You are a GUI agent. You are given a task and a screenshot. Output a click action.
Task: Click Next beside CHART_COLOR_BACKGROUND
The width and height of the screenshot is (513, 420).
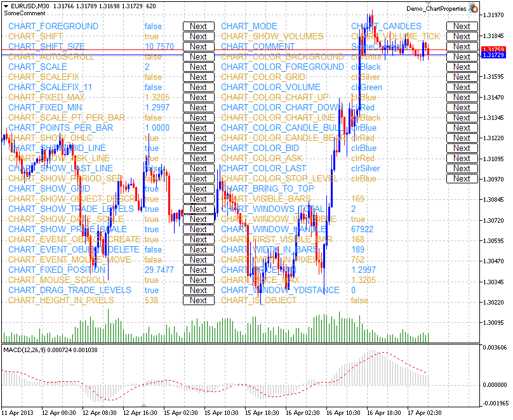tap(463, 56)
